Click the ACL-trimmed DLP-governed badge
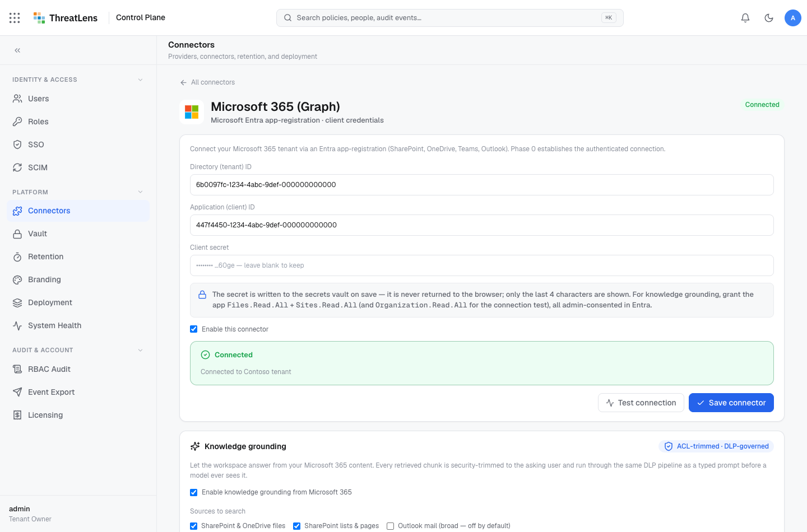This screenshot has height=532, width=807. (x=716, y=446)
